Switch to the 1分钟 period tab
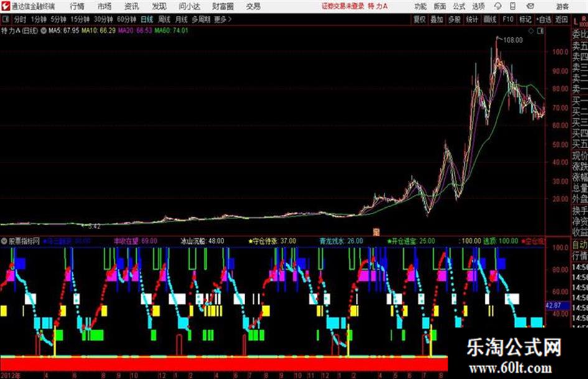 (38, 19)
